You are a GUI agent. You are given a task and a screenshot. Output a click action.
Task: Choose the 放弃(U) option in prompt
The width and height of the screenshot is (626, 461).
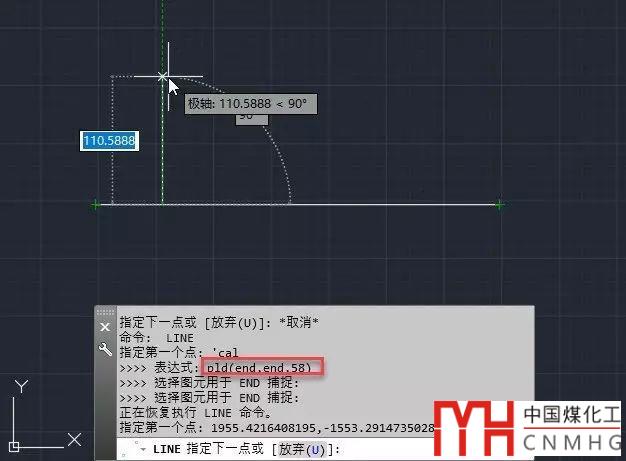click(302, 449)
